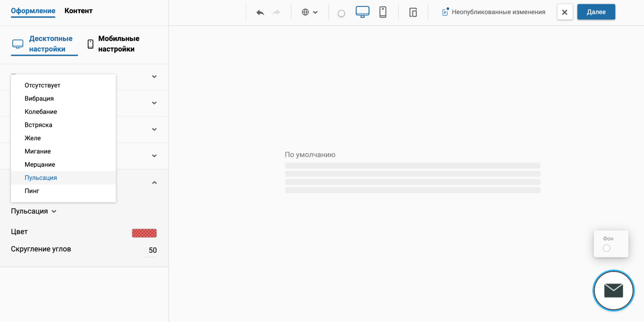The width and height of the screenshot is (644, 322).
Task: Click the redo arrow icon
Action: click(x=276, y=12)
